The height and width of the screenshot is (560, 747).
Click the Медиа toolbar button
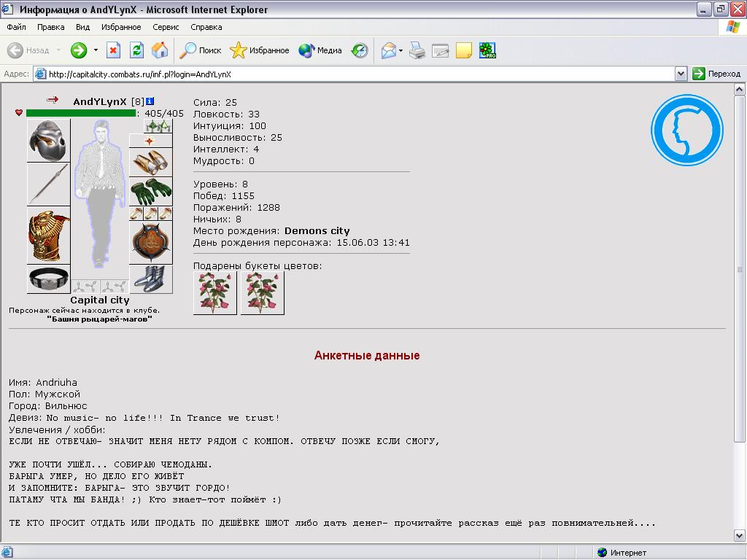coord(320,50)
